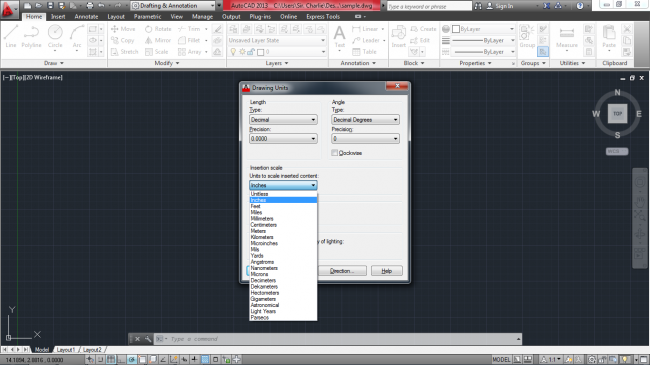Click the Edit block tool
This screenshot has width=650, height=365.
(x=420, y=40)
